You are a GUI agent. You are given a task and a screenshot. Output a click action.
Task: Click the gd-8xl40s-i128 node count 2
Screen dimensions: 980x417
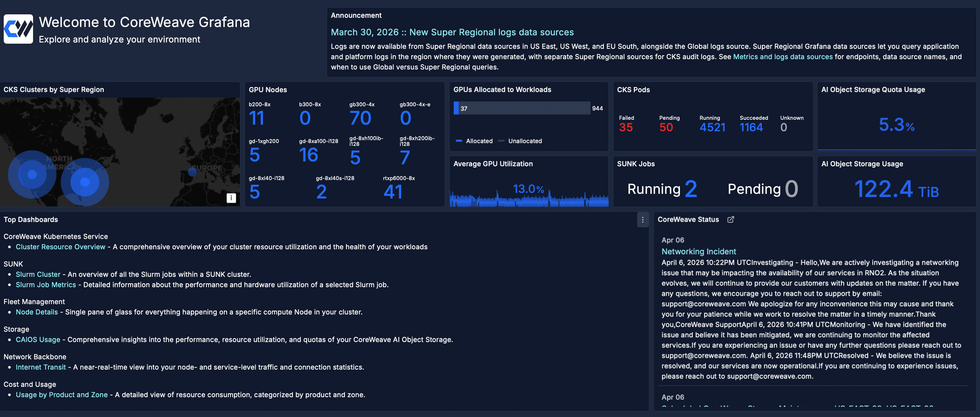point(322,192)
